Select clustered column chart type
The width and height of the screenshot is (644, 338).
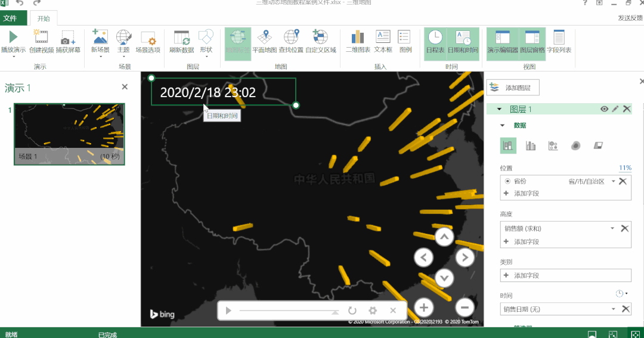[x=531, y=145]
